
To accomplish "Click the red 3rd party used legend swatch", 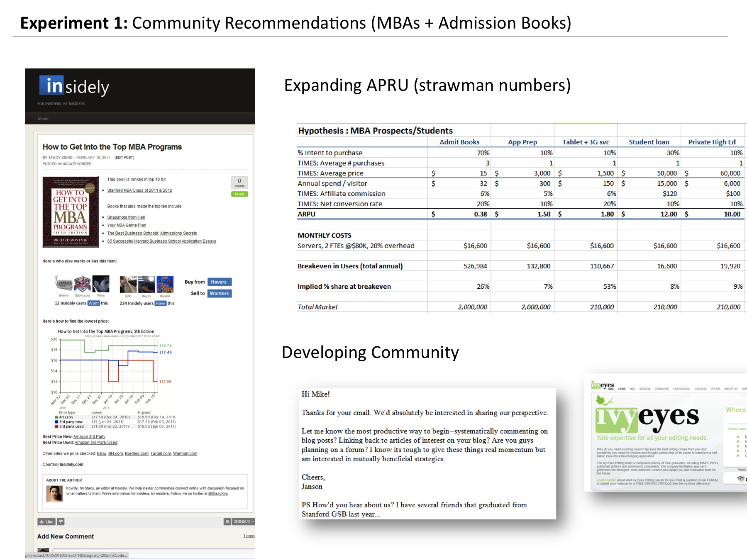I will (x=56, y=426).
